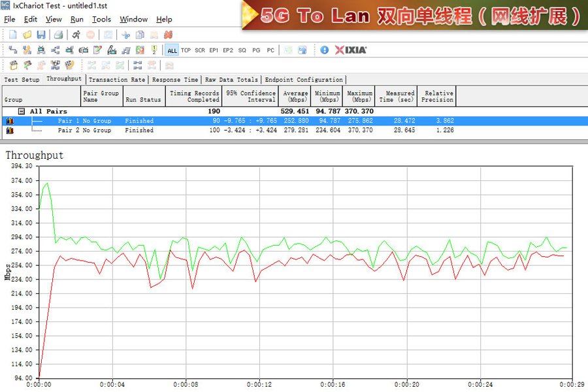Switch to the Endpoint Configuration tab
This screenshot has width=588, height=392.
click(x=304, y=80)
